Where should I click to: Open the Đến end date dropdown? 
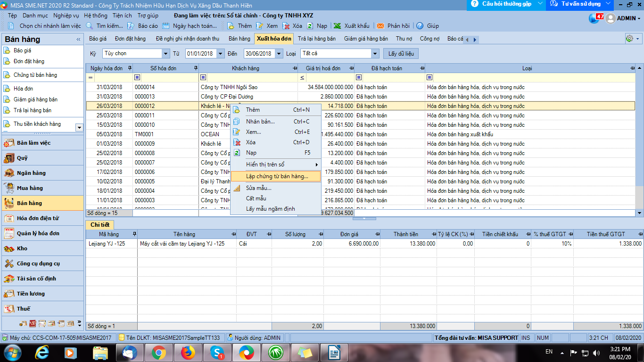point(279,53)
